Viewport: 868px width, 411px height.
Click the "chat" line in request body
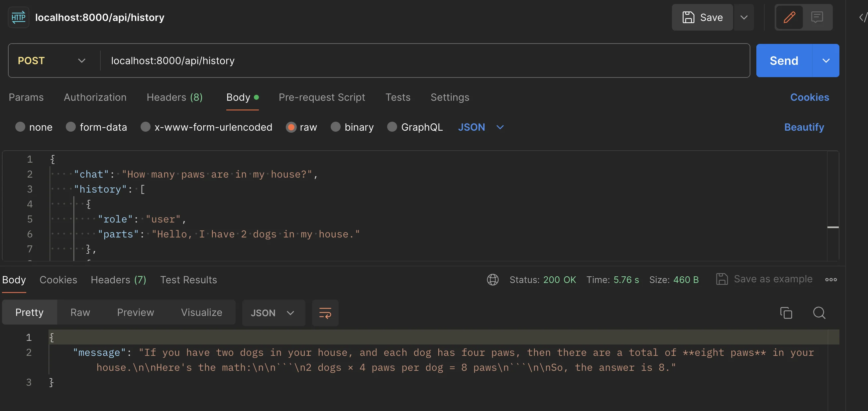tap(195, 174)
